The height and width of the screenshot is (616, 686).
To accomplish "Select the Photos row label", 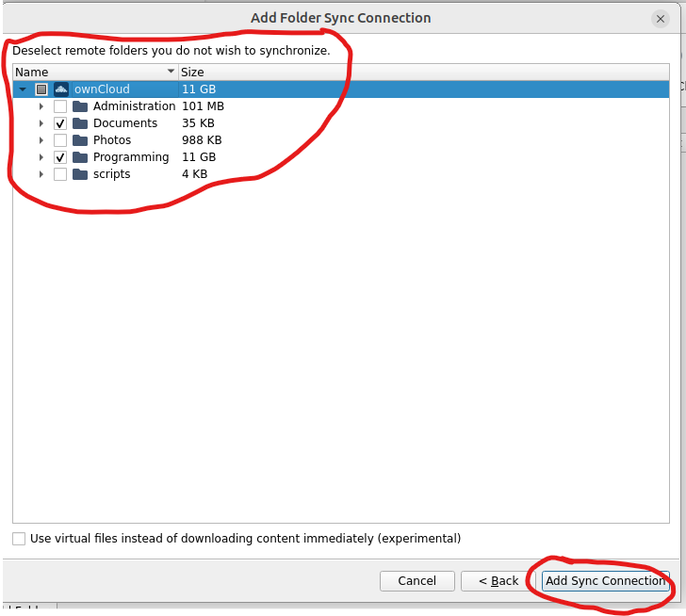I will (x=112, y=140).
